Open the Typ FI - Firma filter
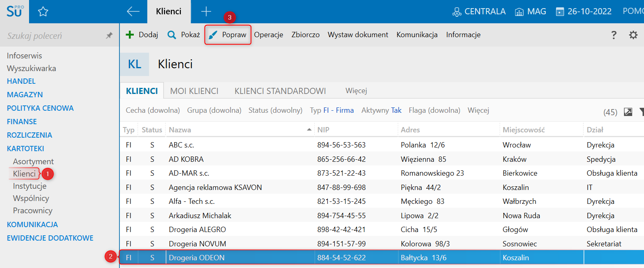644x268 pixels. [332, 110]
